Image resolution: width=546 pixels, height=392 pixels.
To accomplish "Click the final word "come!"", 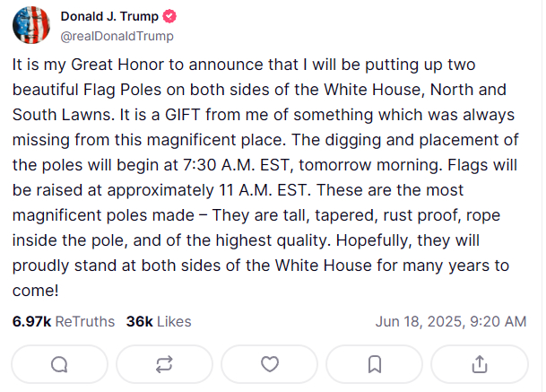I will tap(35, 291).
